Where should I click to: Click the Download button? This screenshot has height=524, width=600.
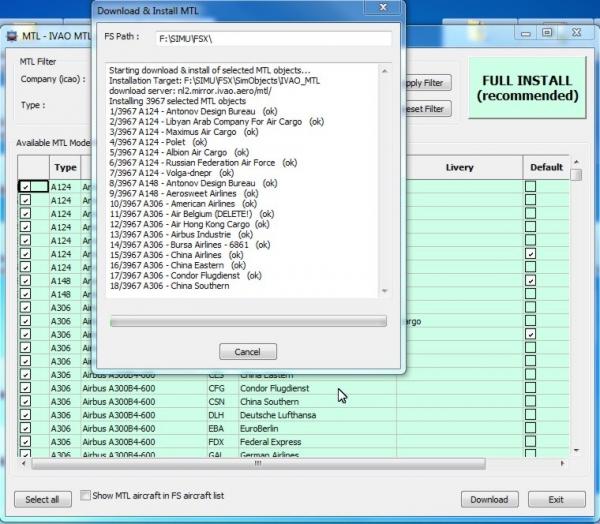[489, 500]
